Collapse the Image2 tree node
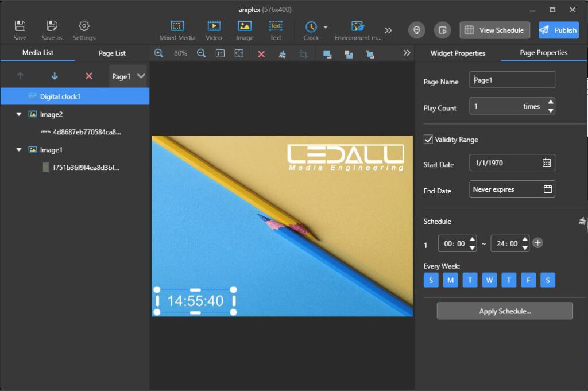The width and height of the screenshot is (588, 391). coord(19,115)
